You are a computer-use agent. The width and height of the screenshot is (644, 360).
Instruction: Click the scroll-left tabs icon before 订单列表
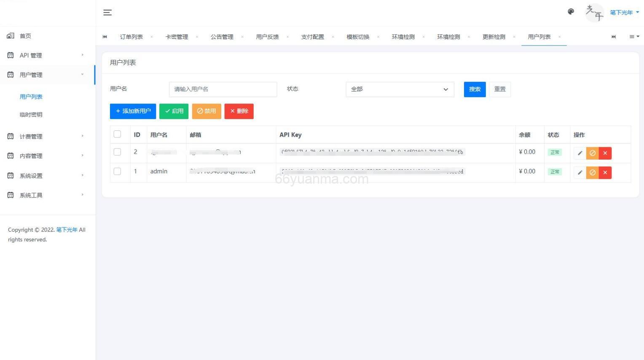[x=105, y=37]
